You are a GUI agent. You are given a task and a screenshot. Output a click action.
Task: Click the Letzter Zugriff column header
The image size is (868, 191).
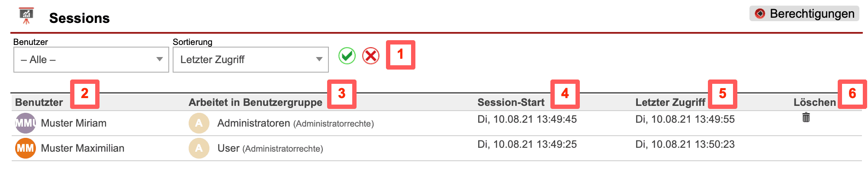click(670, 102)
